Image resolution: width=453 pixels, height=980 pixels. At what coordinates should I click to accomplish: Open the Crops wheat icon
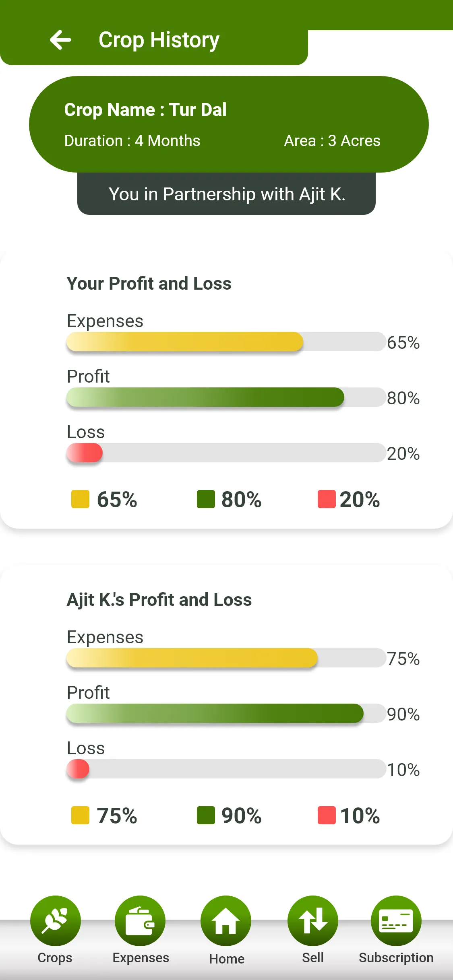point(56,920)
